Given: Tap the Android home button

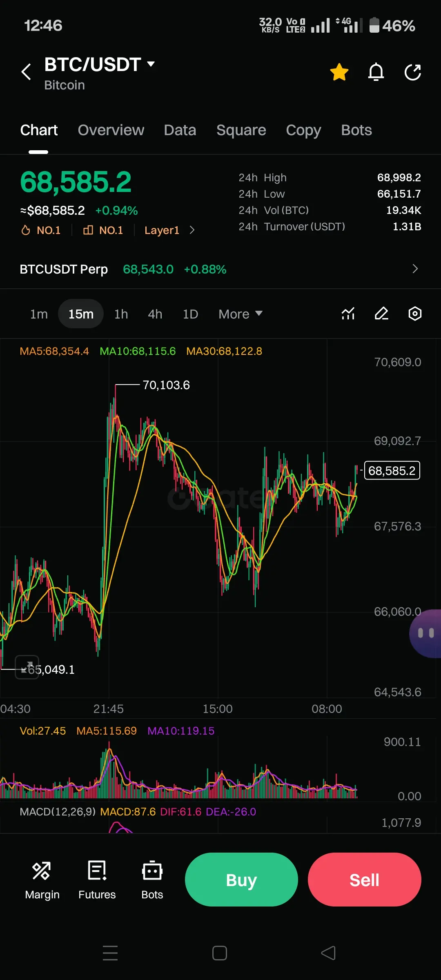Looking at the screenshot, I should click(220, 953).
